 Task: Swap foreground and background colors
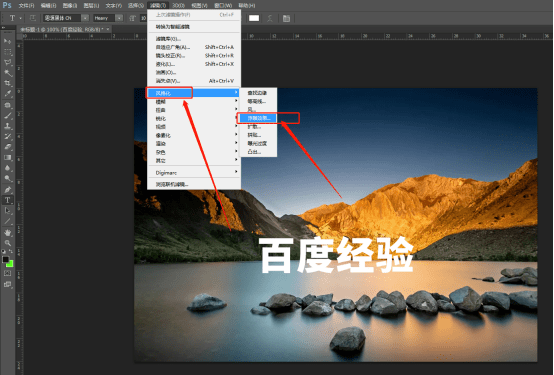(11, 251)
